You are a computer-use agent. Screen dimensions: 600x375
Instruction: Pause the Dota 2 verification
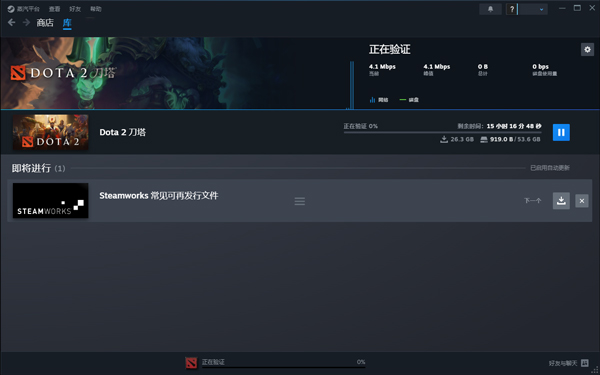pyautogui.click(x=561, y=132)
